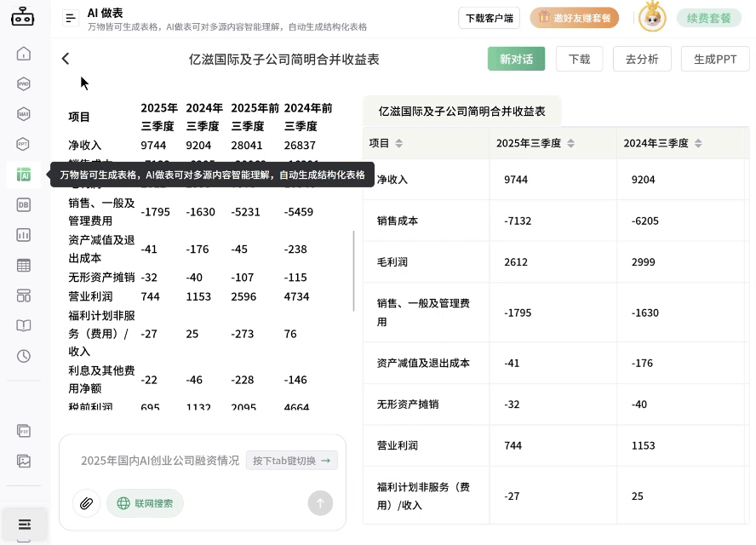Click the home icon at sidebar top

point(24,53)
